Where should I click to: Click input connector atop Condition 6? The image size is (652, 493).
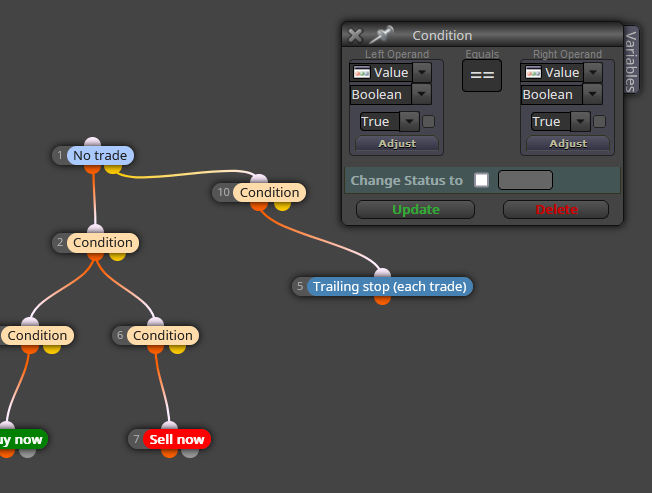pyautogui.click(x=156, y=322)
